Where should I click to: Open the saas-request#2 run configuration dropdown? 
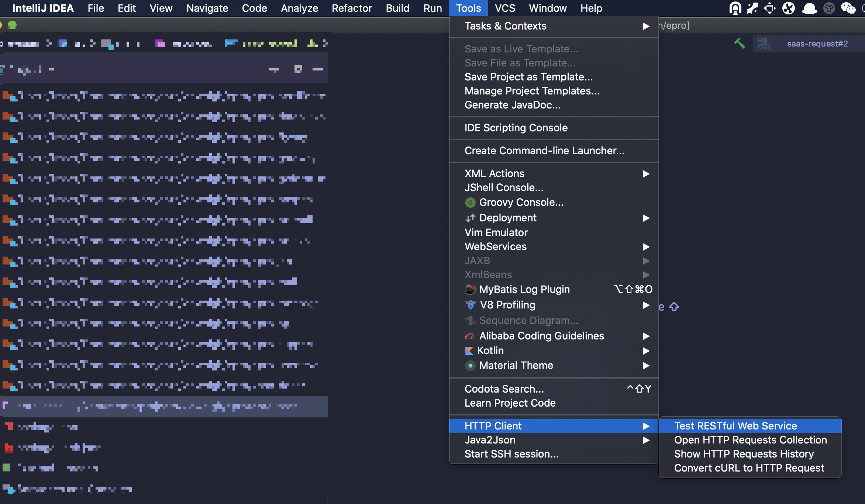coord(817,44)
